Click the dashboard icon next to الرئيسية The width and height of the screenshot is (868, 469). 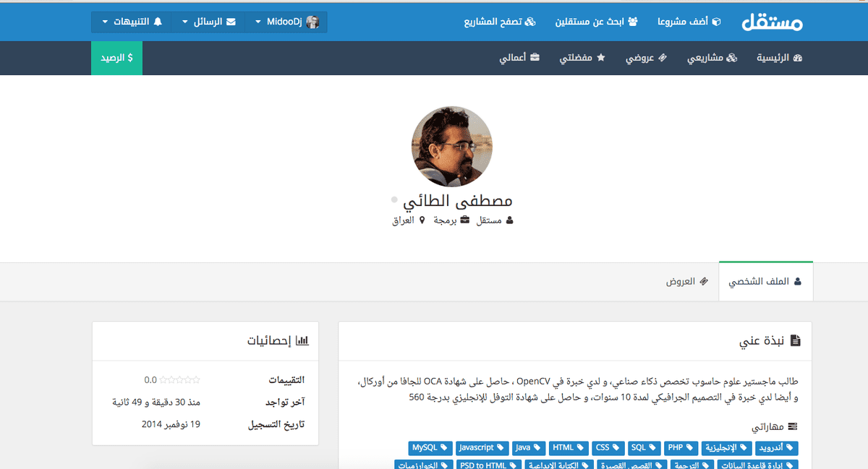pos(799,58)
